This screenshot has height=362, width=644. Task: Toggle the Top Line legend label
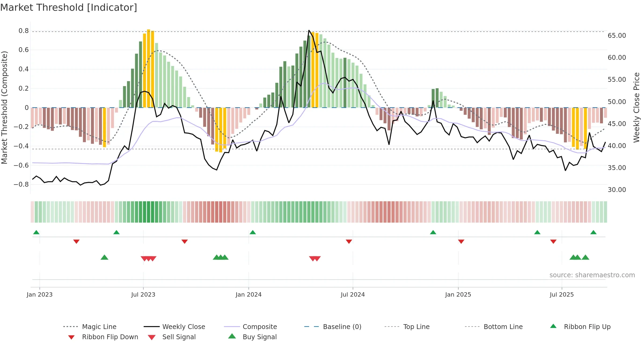pos(416,327)
